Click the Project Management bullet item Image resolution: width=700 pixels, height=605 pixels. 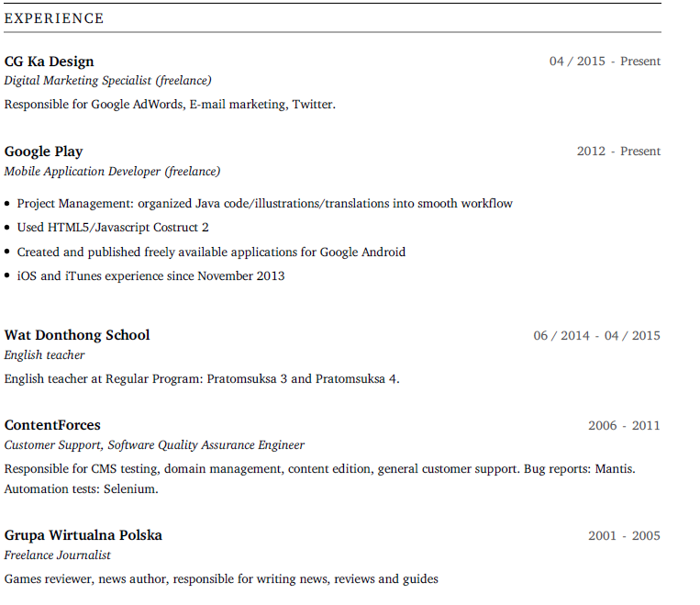click(264, 204)
